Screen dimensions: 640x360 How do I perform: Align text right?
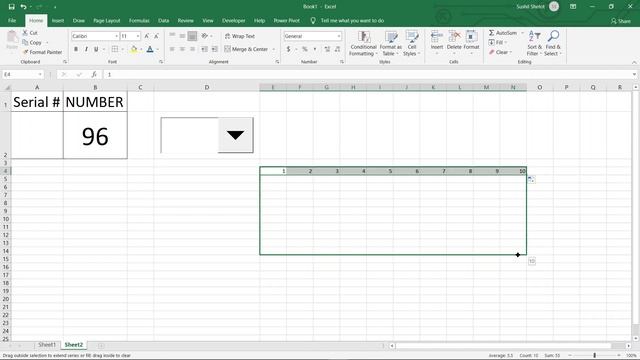pyautogui.click(x=192, y=49)
